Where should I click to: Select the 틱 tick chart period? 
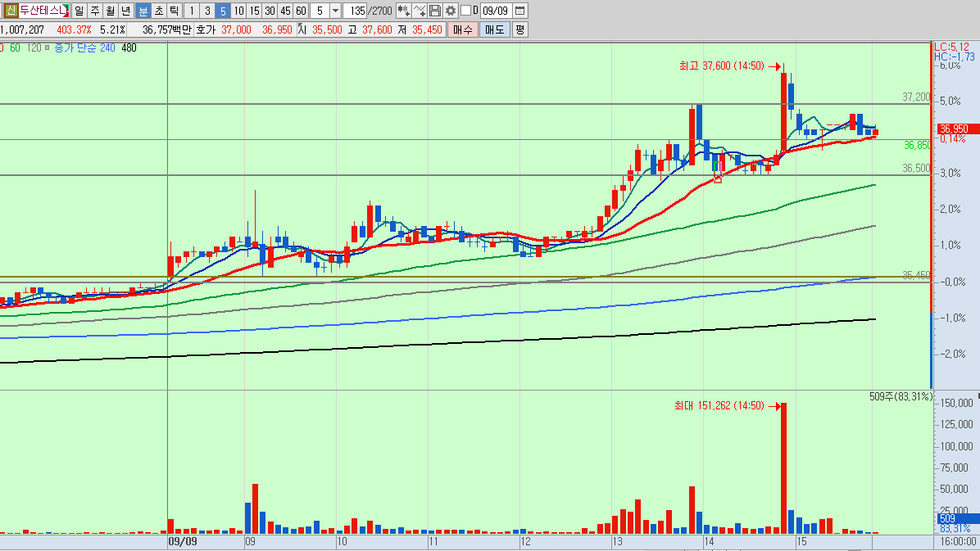tap(175, 11)
